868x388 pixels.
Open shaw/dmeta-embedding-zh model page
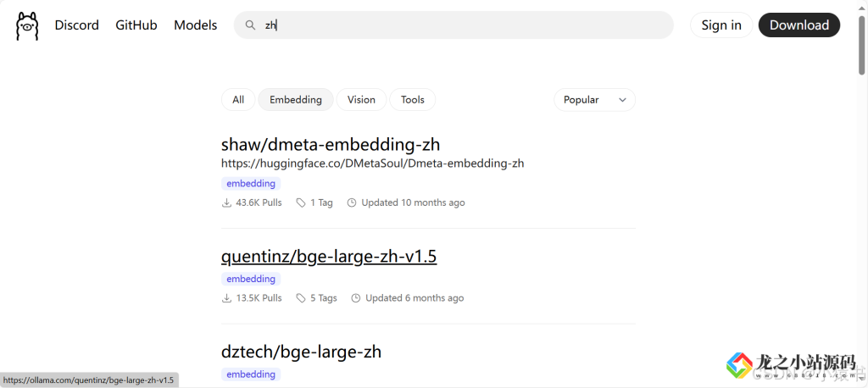coord(331,145)
